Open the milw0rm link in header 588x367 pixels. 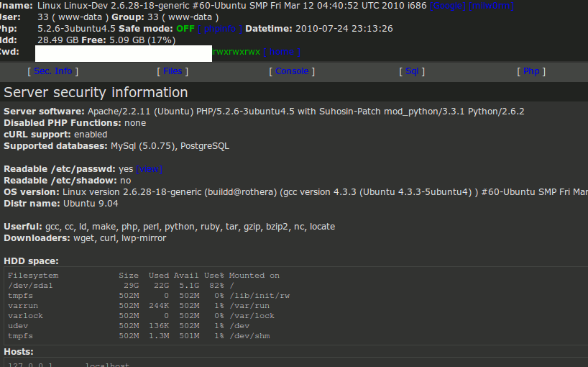click(491, 6)
